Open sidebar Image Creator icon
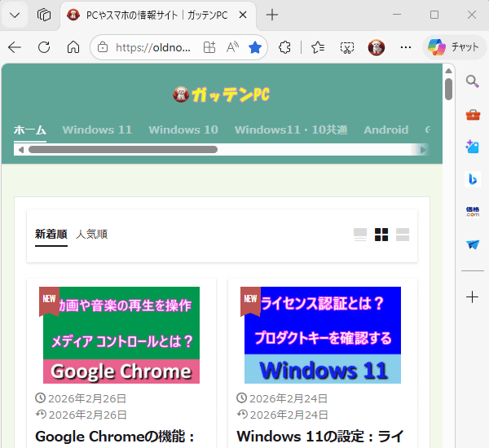This screenshot has height=448, width=489. coord(473,147)
